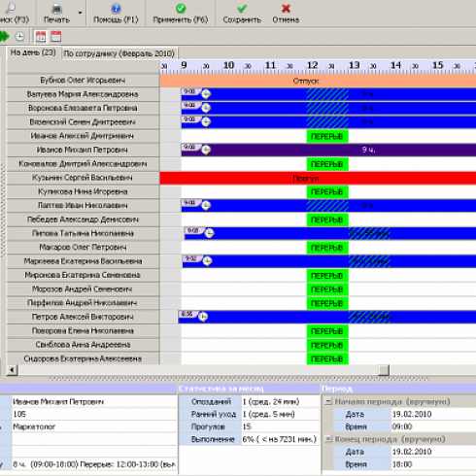476x476 pixels.
Task: Click Apply (Применить F6) button
Action: pyautogui.click(x=181, y=14)
